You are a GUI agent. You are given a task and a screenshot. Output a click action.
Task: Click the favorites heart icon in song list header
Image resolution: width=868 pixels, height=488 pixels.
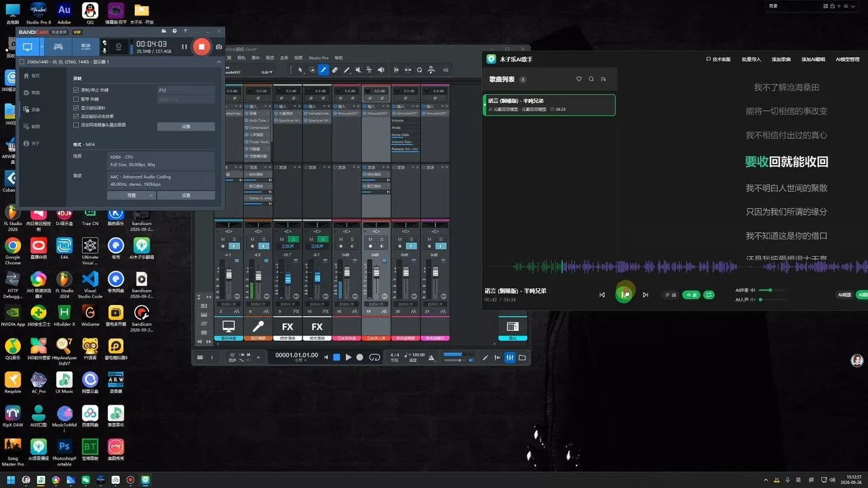[579, 79]
